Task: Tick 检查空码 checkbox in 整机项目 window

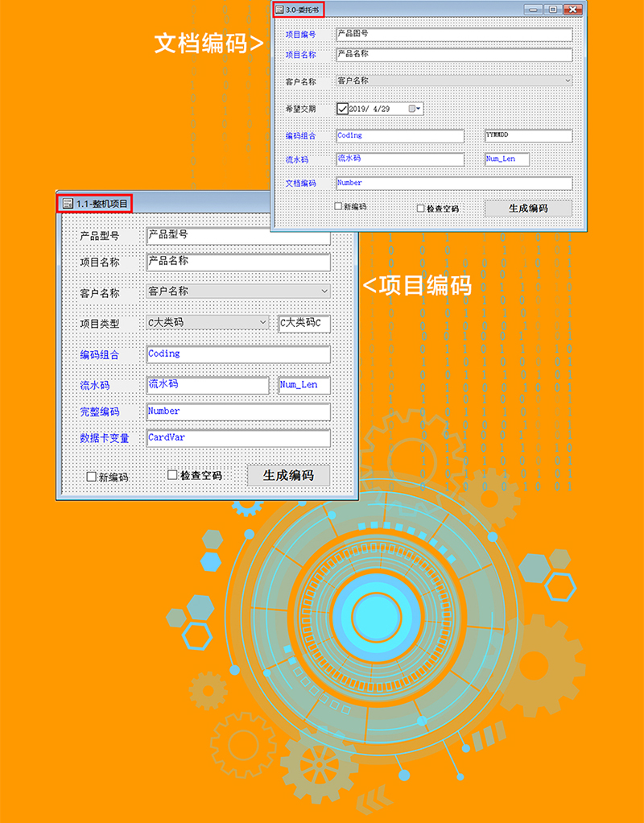Action: click(x=172, y=475)
